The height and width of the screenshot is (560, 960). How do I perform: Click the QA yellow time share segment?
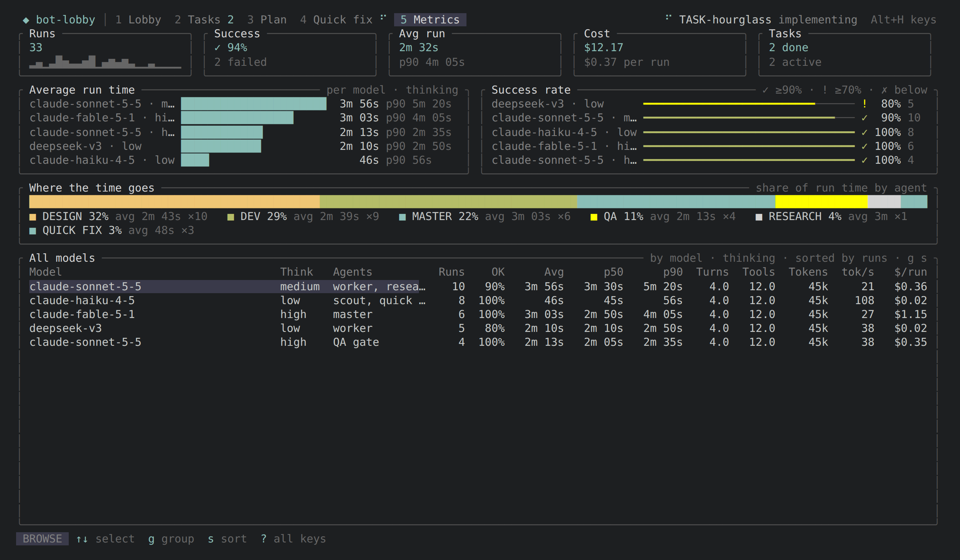821,201
